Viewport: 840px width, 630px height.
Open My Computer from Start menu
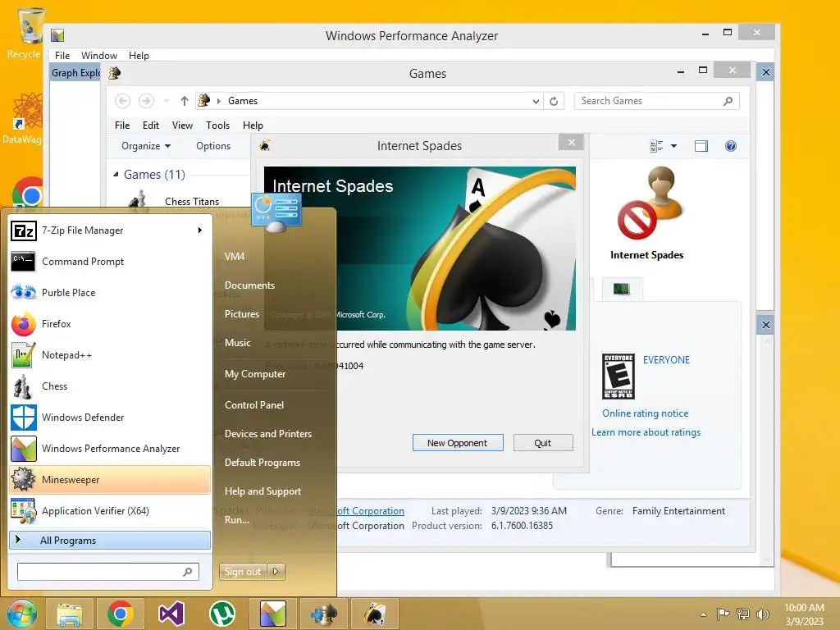click(x=255, y=374)
